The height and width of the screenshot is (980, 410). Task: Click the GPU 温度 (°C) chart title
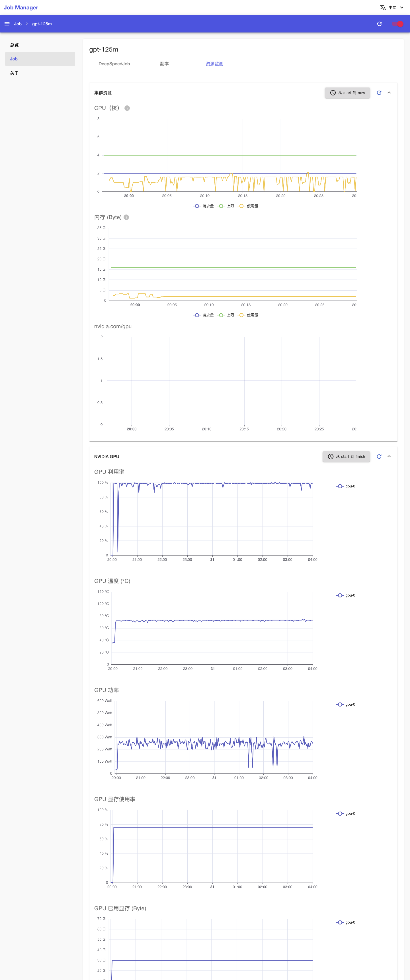(x=112, y=581)
